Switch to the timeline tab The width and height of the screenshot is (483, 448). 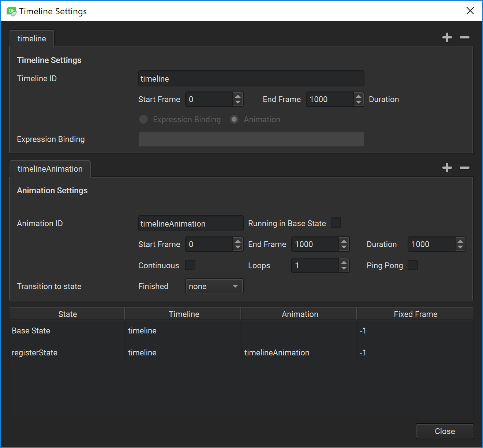(31, 38)
